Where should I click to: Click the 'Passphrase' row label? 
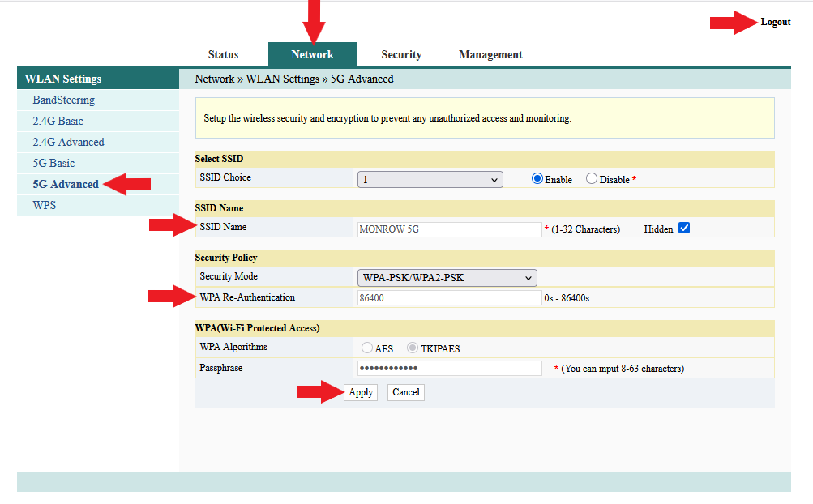click(220, 368)
